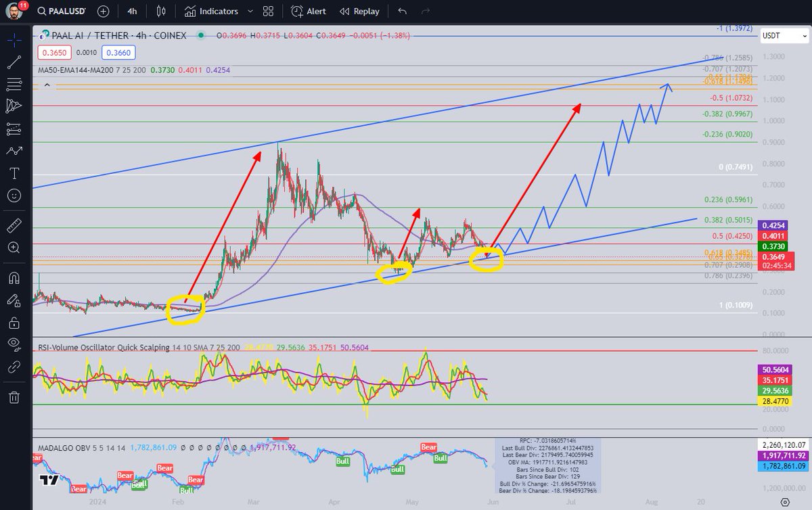The height and width of the screenshot is (510, 812).
Task: Select the ruler measure tool
Action: point(14,225)
